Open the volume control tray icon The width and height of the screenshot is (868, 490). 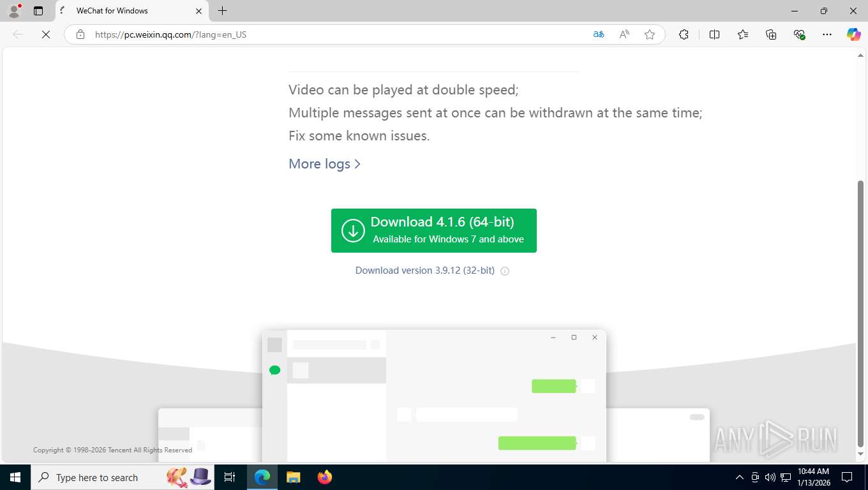[x=770, y=477]
